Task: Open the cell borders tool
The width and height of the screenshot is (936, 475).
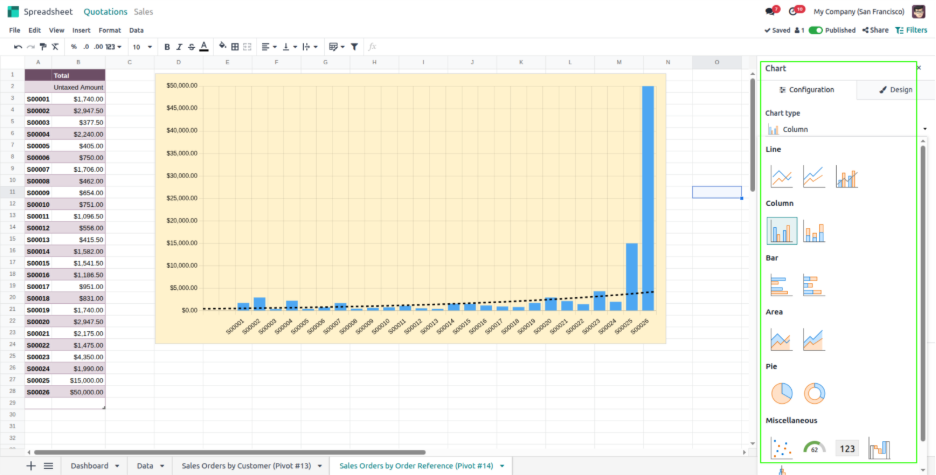Action: [x=235, y=47]
